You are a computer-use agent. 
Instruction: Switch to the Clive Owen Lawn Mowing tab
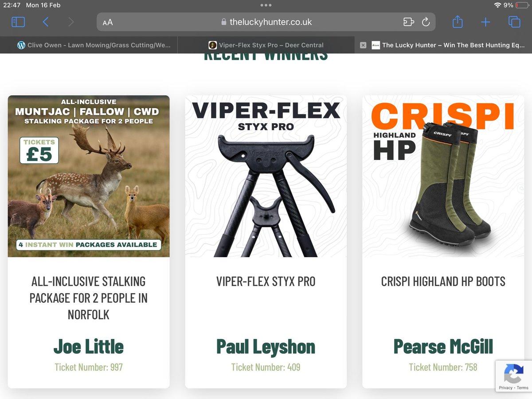89,45
